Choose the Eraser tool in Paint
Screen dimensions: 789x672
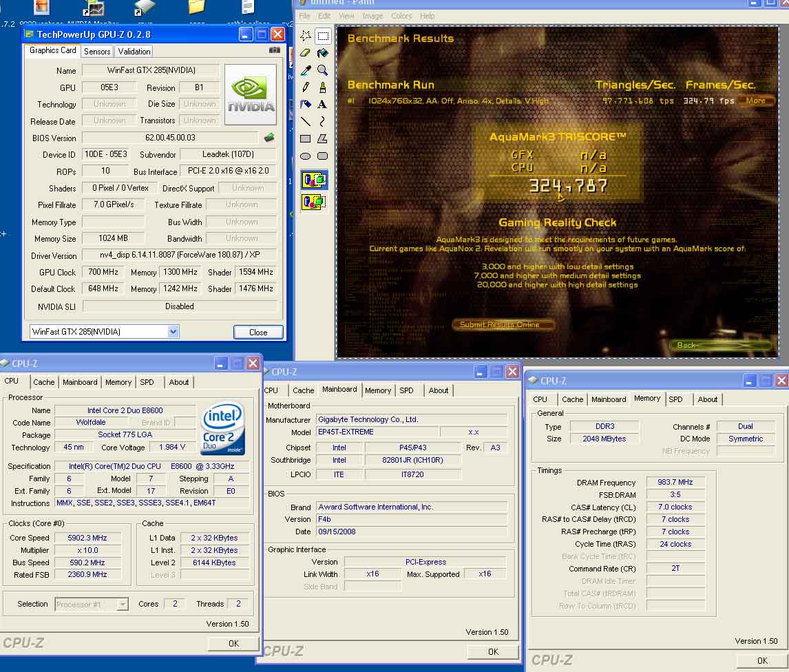306,53
